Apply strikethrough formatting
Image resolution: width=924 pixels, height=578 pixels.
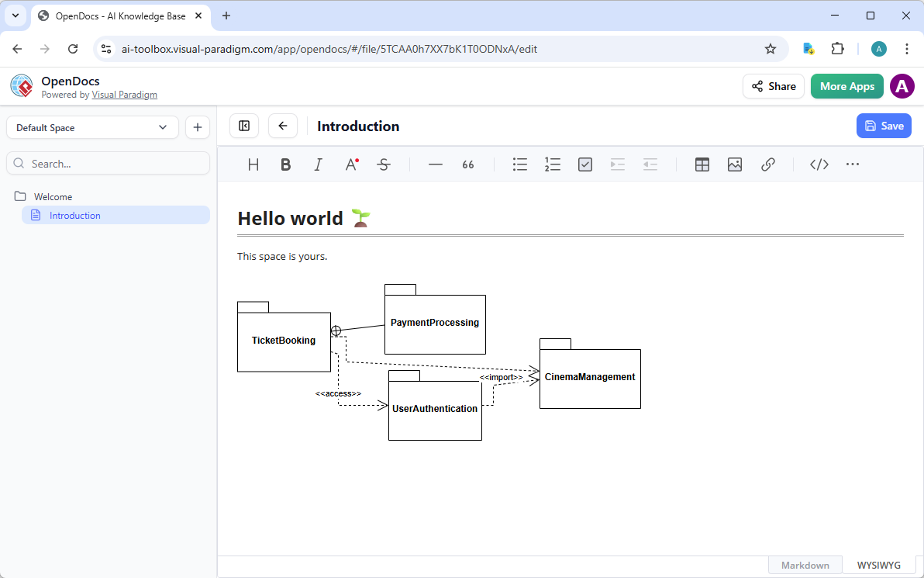pyautogui.click(x=384, y=164)
